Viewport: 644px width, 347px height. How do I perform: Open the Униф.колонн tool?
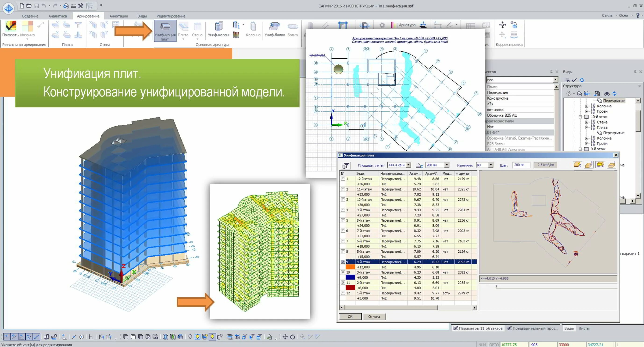tap(219, 29)
